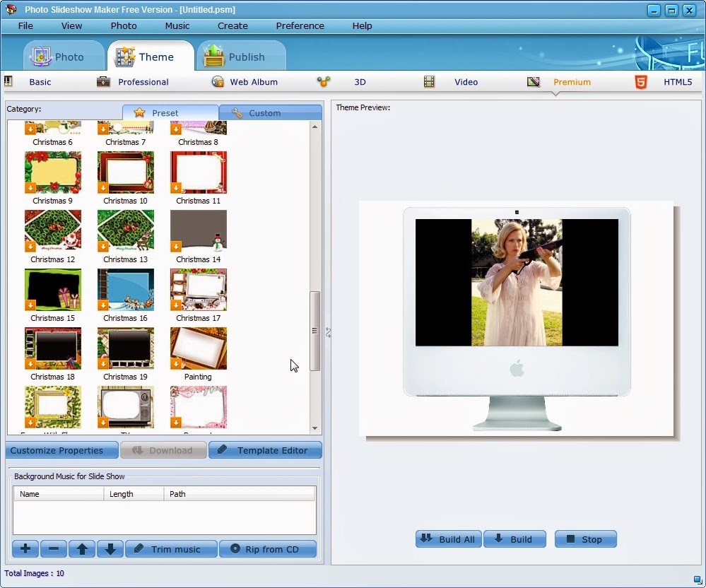Switch to HTML5 themes using its icon
This screenshot has width=706, height=588.
640,82
